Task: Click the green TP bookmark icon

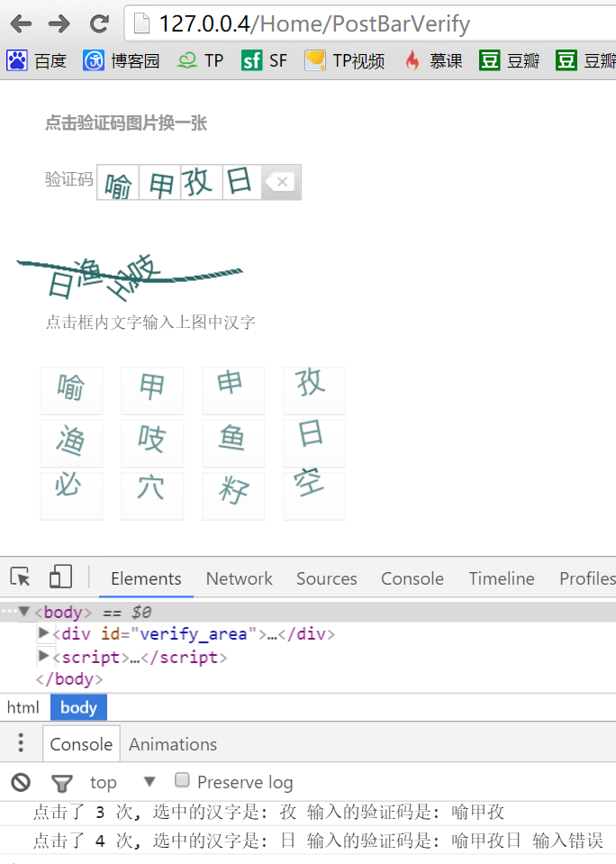Action: point(187,60)
